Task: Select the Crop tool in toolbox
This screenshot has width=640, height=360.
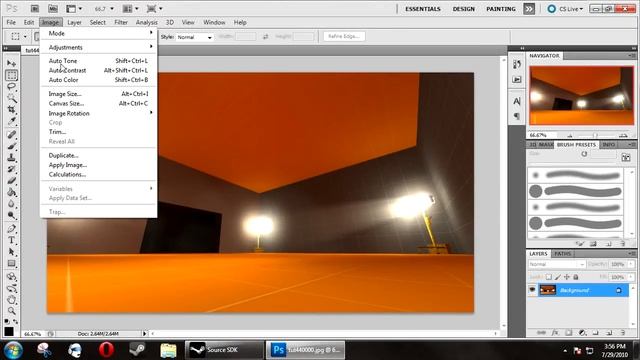Action: [11, 109]
